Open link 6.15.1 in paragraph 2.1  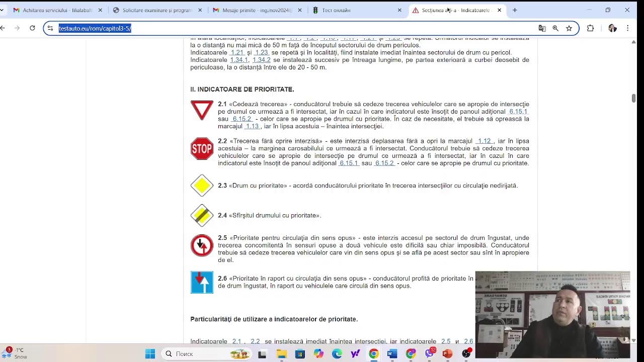[x=518, y=112]
